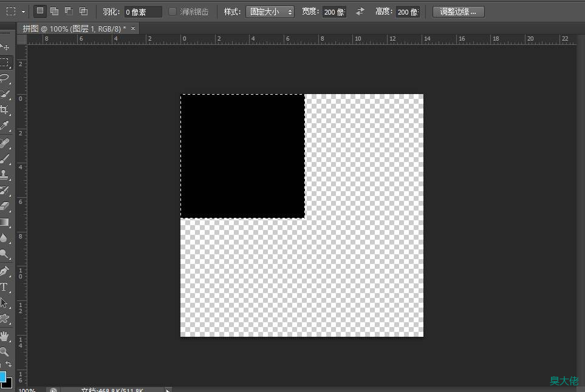585x392 pixels.
Task: Select the Zoom tool
Action: (x=5, y=351)
